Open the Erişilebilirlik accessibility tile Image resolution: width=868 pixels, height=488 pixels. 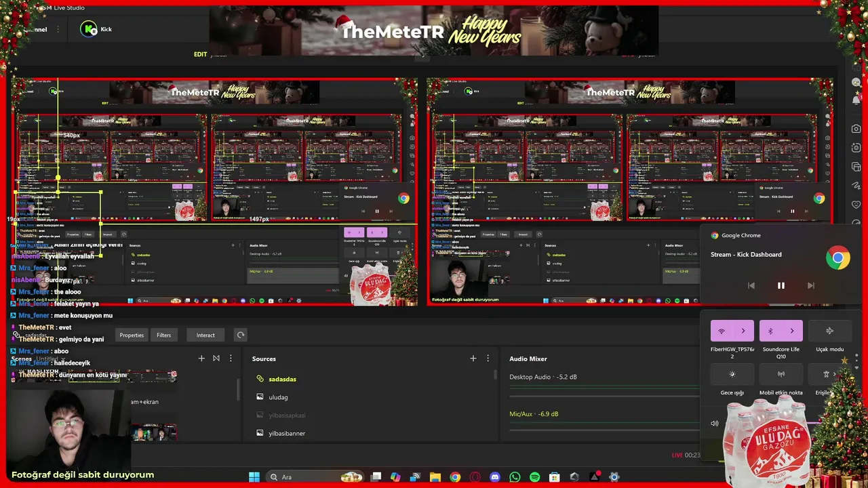[826, 374]
